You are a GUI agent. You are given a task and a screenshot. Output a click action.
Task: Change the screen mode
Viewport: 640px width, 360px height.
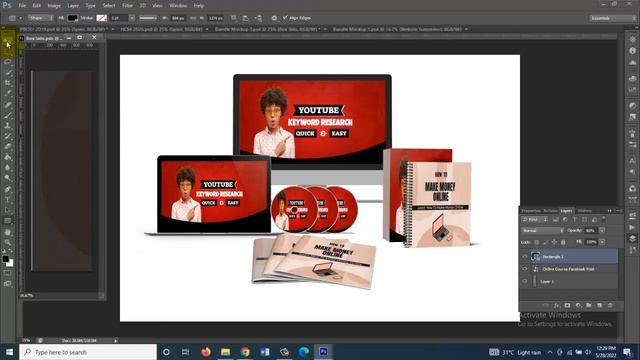[8, 284]
